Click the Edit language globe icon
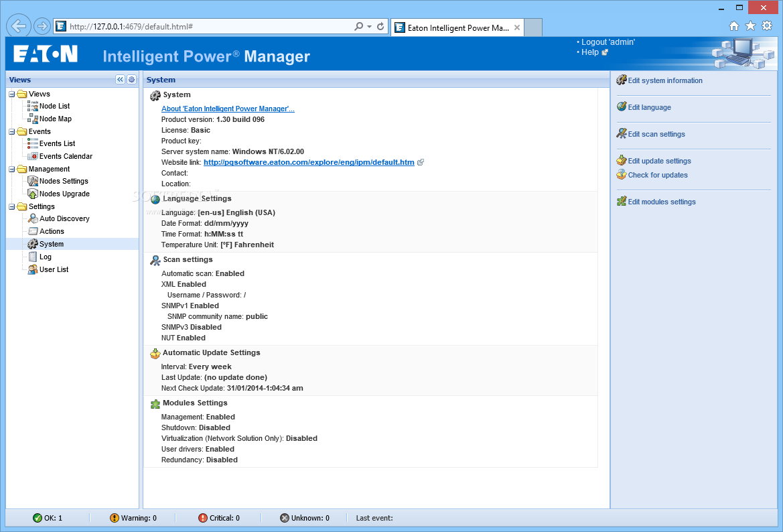783x532 pixels. (621, 107)
